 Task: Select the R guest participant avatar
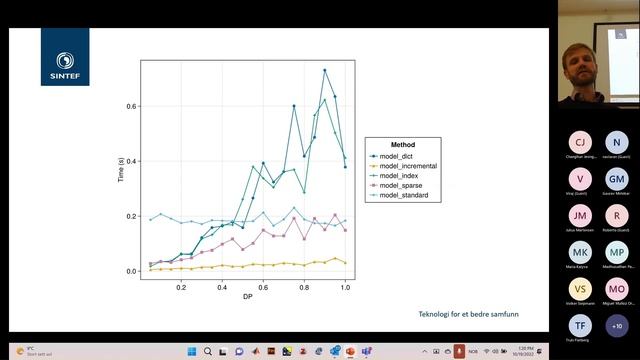point(617,216)
